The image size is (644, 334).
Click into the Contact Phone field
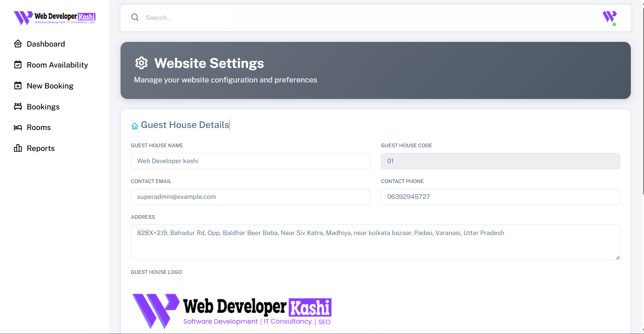click(500, 197)
